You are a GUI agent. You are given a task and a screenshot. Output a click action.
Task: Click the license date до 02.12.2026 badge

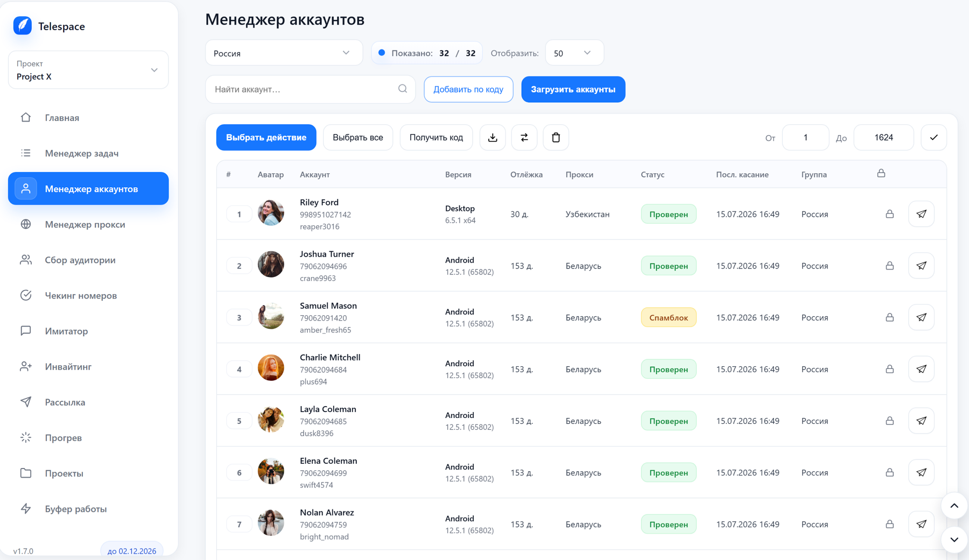[132, 550]
